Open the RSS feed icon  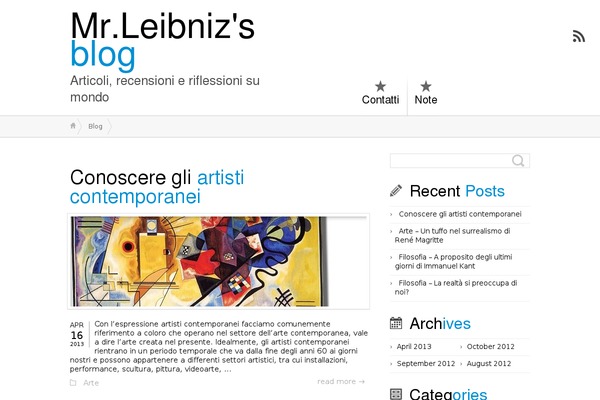[579, 36]
